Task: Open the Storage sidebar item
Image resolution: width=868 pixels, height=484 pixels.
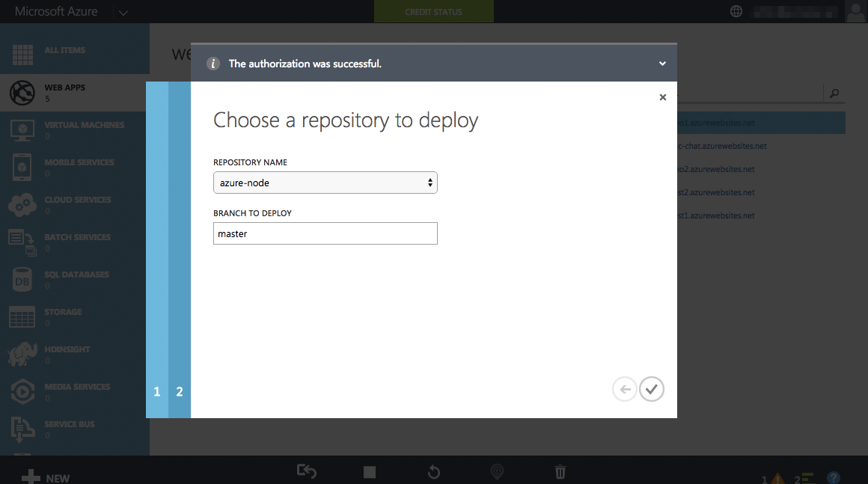Action: 75,317
